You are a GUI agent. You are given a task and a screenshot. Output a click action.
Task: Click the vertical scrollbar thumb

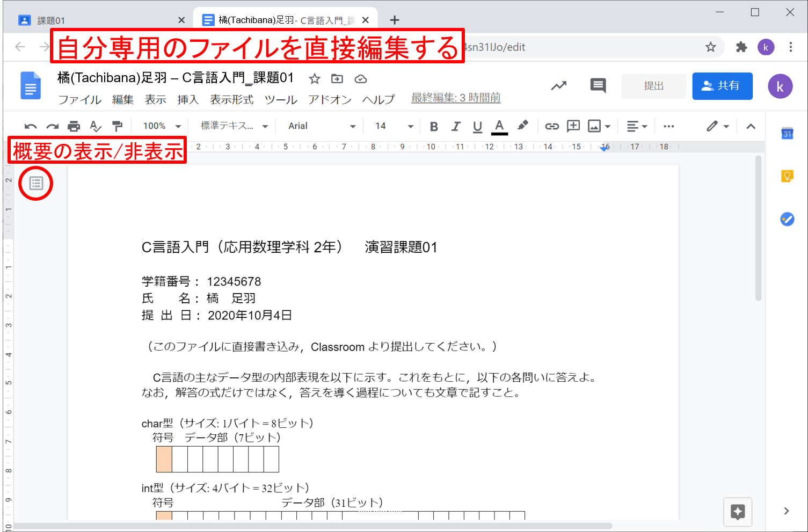(758, 228)
